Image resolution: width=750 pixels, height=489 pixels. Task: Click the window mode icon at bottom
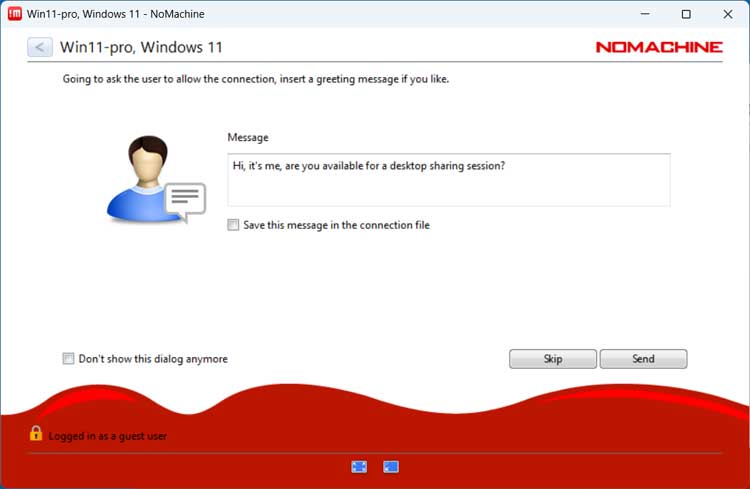[391, 467]
